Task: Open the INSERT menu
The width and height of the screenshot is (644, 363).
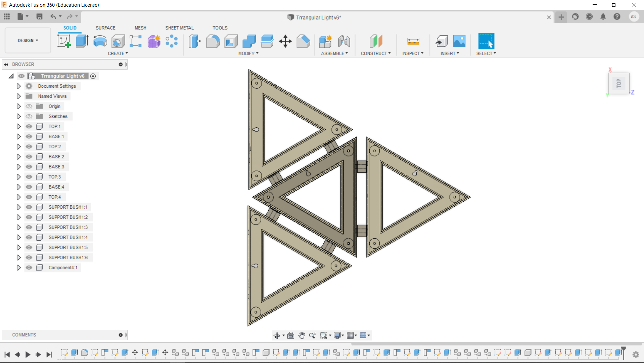Action: coord(450,53)
